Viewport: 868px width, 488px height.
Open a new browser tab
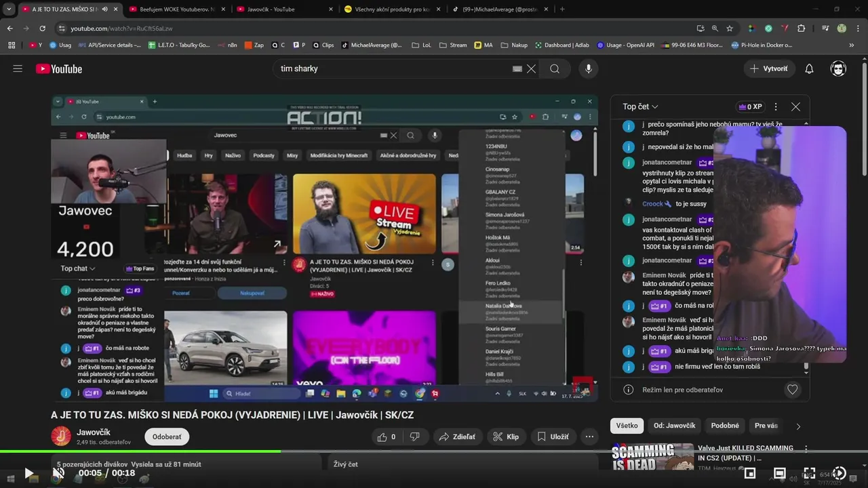click(x=562, y=9)
